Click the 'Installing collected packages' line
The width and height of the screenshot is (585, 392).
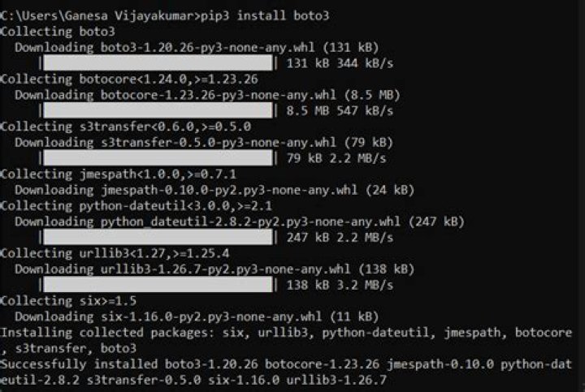coord(286,340)
